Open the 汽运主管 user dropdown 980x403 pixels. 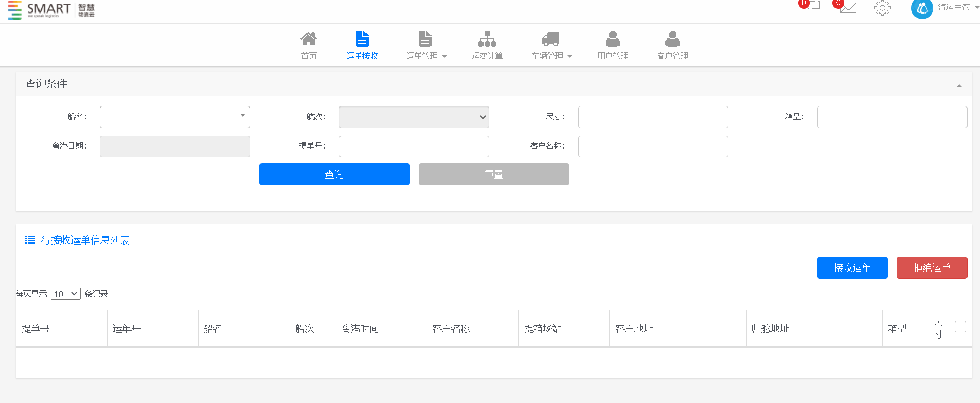(958, 7)
